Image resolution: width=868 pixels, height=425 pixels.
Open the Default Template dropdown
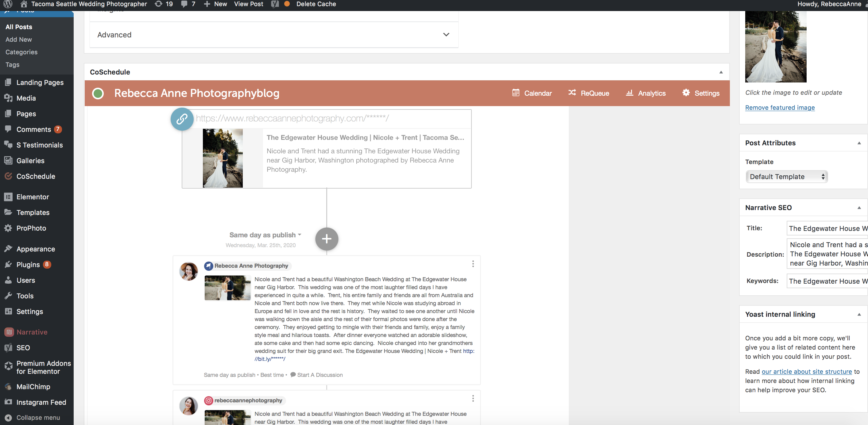click(x=786, y=177)
